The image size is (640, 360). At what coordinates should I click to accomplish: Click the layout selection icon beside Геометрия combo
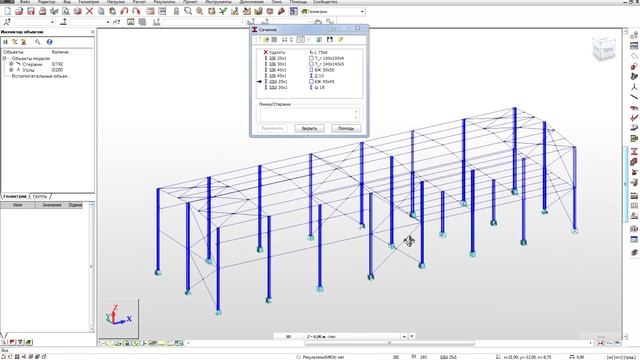click(x=293, y=11)
